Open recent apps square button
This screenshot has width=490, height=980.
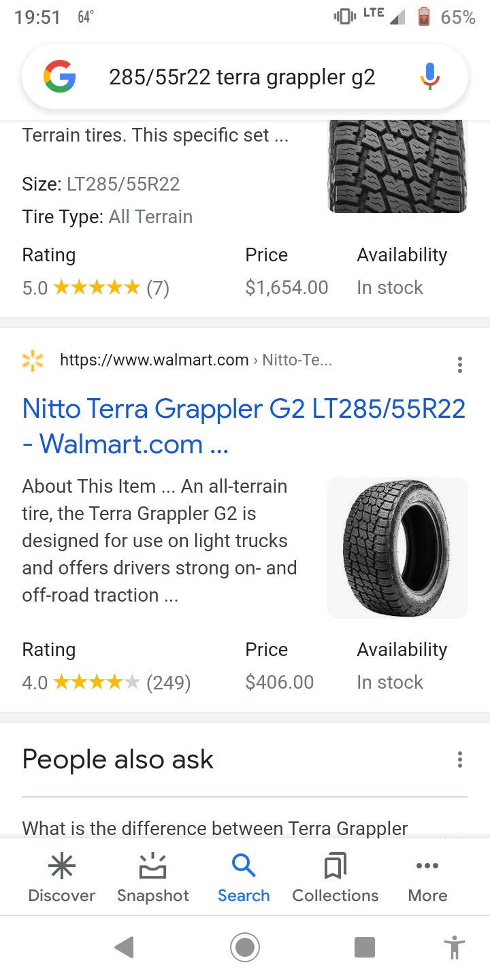tap(365, 947)
